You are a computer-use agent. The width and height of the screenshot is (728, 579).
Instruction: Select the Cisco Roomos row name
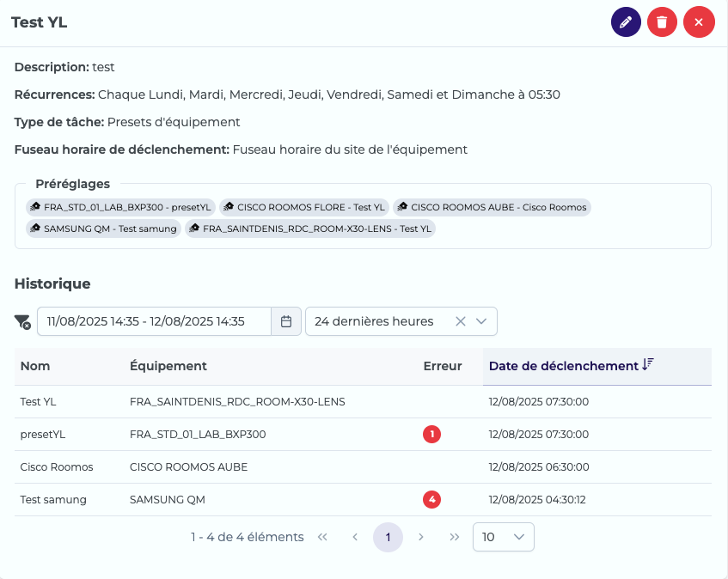(x=57, y=467)
